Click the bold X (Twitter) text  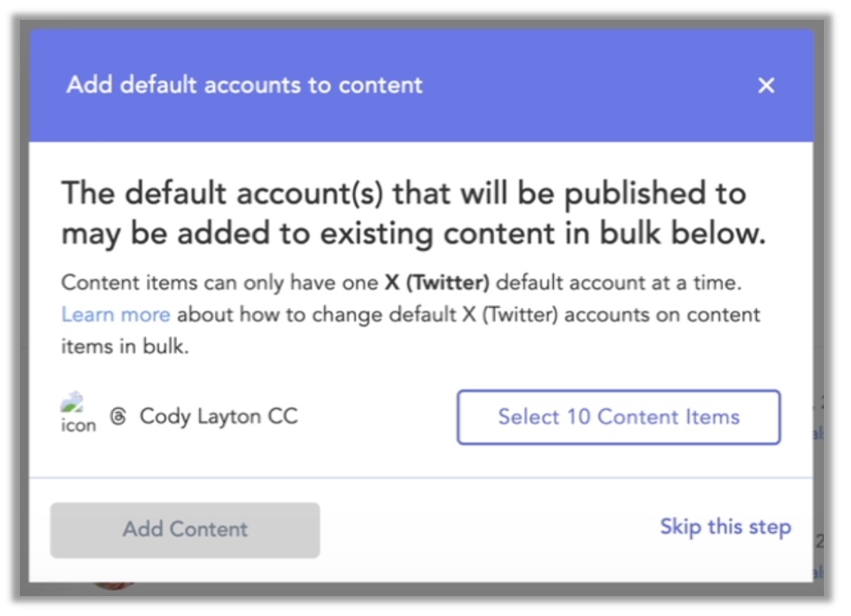coord(437,283)
